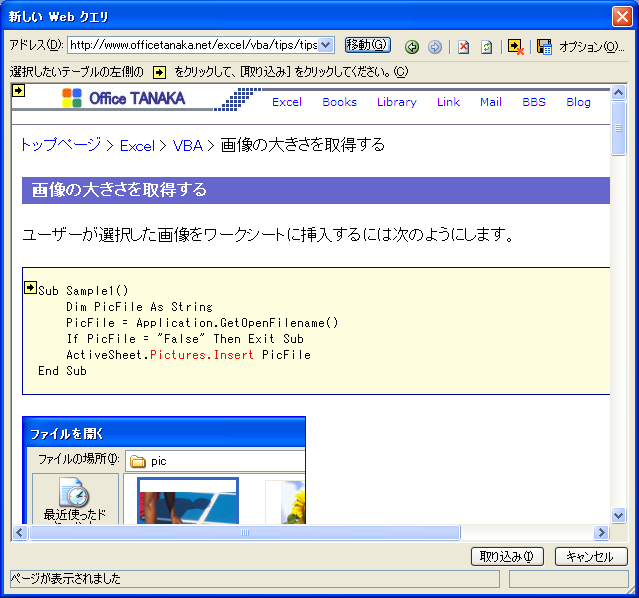Open the address dropdown arrow

click(x=326, y=45)
